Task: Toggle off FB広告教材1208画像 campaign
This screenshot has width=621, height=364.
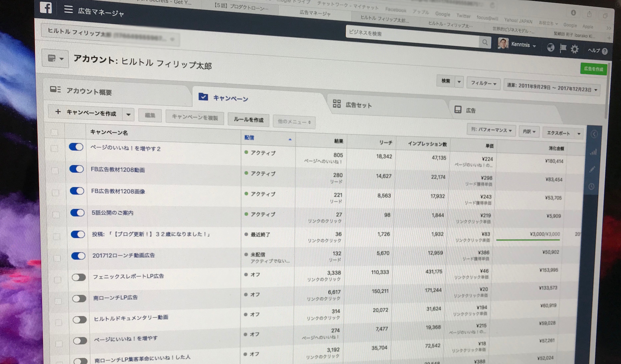Action: click(x=77, y=191)
